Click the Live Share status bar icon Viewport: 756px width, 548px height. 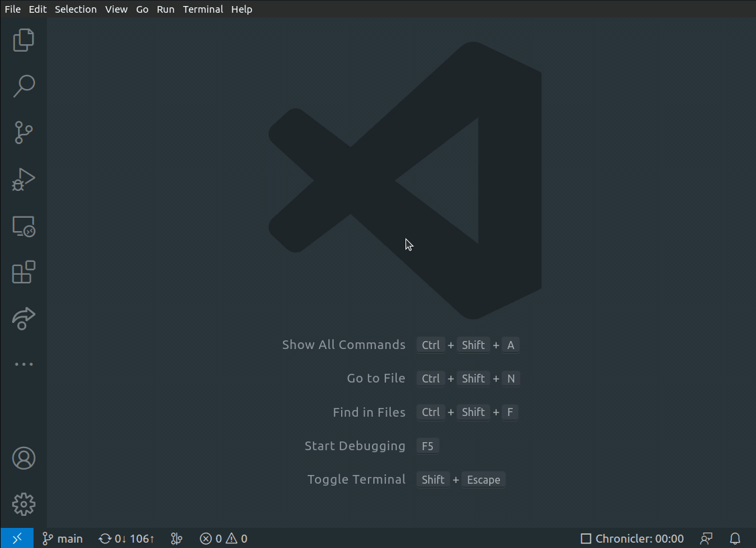coord(706,539)
